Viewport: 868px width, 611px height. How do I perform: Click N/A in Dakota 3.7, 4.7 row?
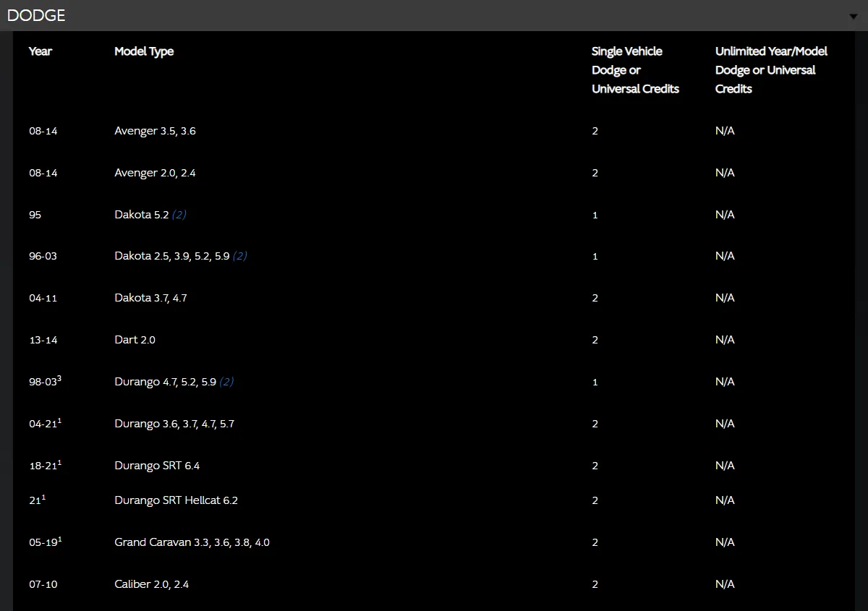pos(725,298)
